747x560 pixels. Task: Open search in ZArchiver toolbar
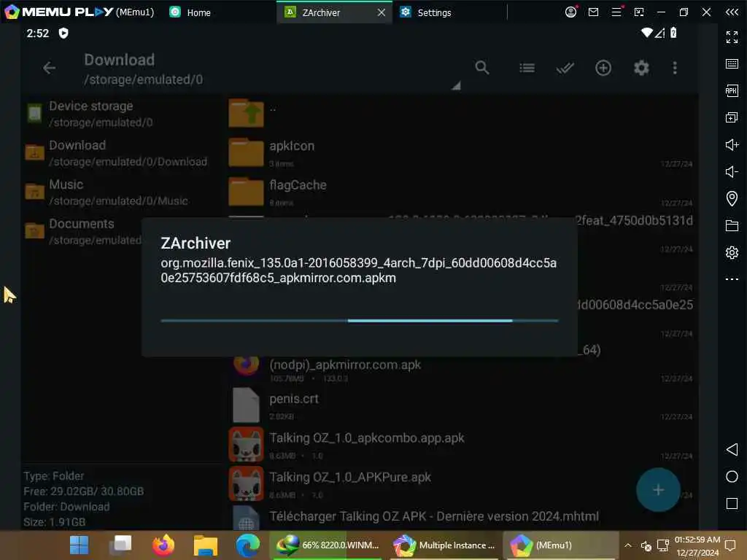coord(482,68)
